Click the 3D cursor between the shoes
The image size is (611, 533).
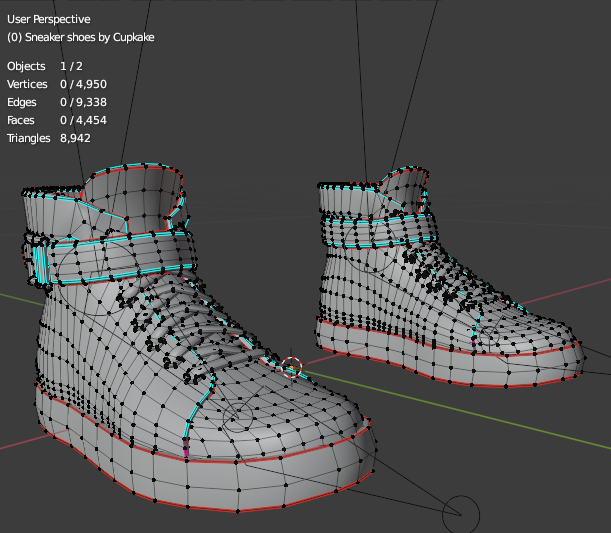pos(292,368)
